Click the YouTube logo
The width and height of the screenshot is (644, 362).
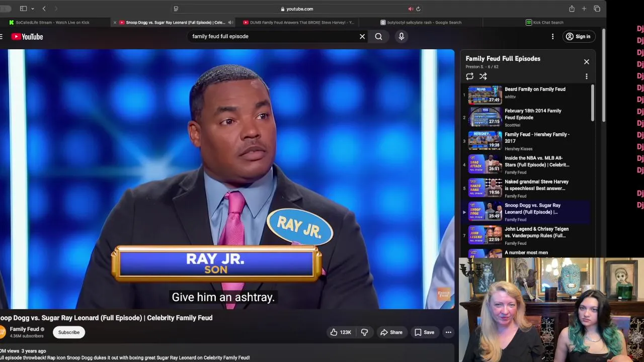pyautogui.click(x=27, y=36)
